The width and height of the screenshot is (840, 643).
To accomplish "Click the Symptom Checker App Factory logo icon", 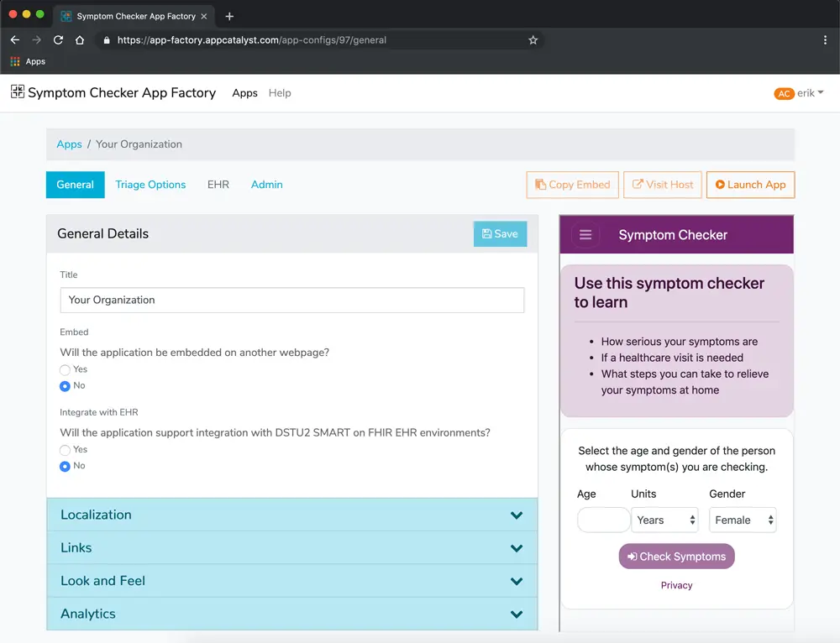I will click(x=18, y=92).
